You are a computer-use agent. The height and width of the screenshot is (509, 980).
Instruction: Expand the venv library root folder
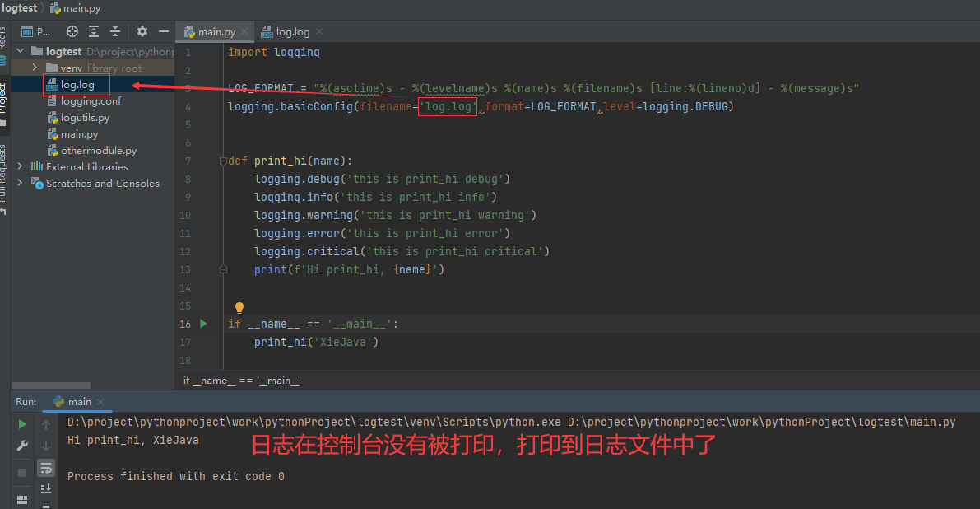(35, 68)
